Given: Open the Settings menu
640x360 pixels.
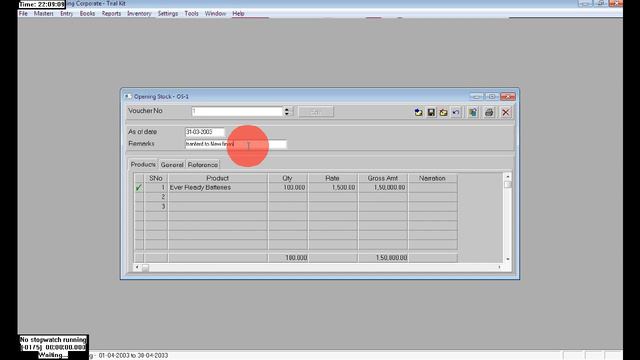Looking at the screenshot, I should [x=168, y=13].
